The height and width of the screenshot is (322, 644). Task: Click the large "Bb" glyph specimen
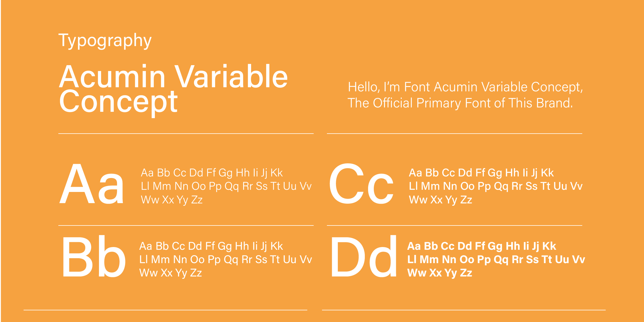(94, 257)
